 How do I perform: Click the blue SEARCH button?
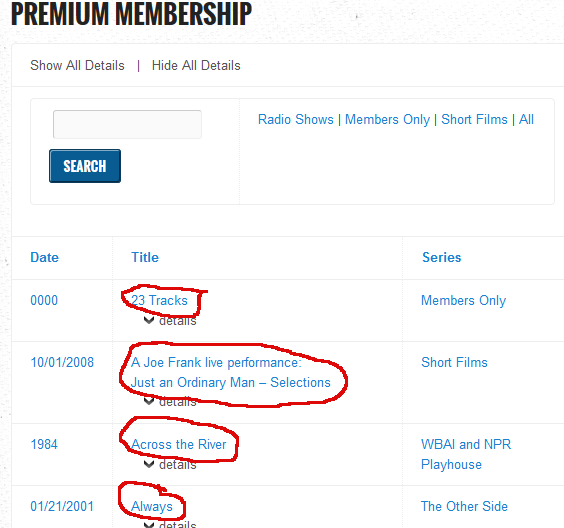click(85, 166)
